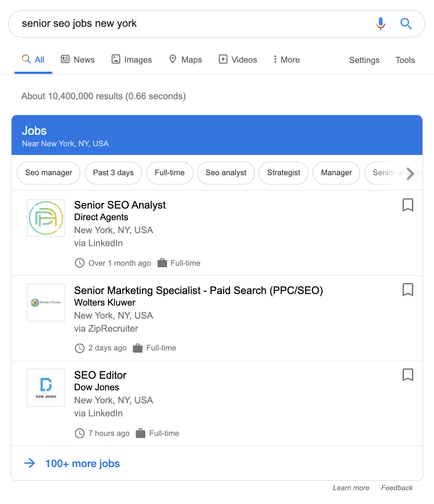
Task: Toggle bookmark on SEO Editor listing
Action: tap(408, 375)
